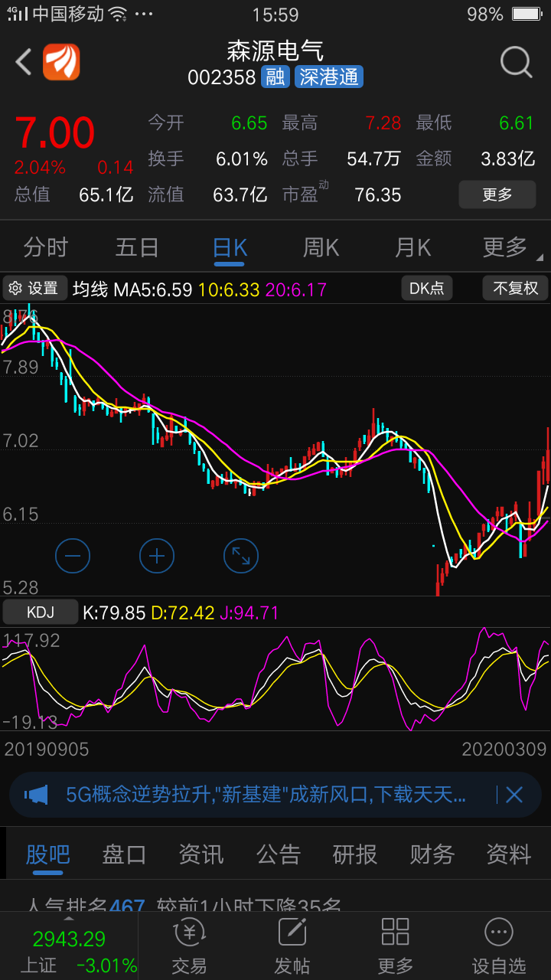Image resolution: width=551 pixels, height=980 pixels.
Task: Open chart 设置 gear button
Action: click(x=34, y=288)
